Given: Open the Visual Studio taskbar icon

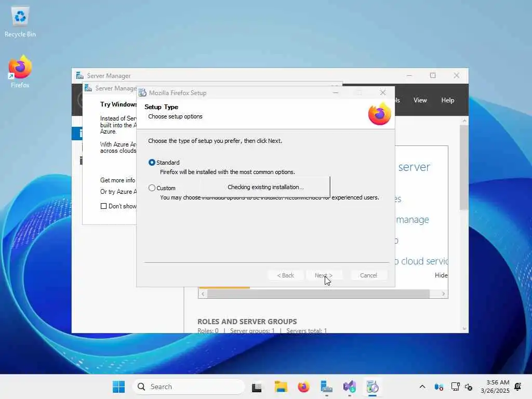Looking at the screenshot, I should click(350, 387).
